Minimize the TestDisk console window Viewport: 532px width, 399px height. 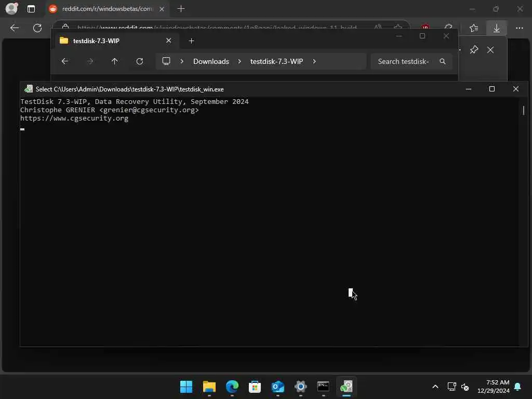[x=469, y=89]
